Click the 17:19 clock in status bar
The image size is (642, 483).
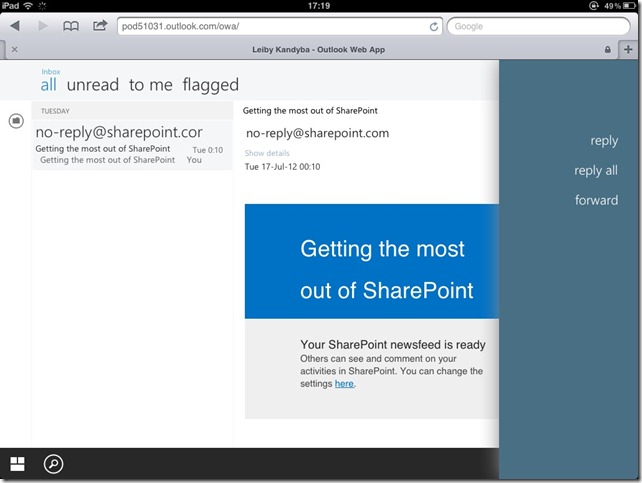319,5
